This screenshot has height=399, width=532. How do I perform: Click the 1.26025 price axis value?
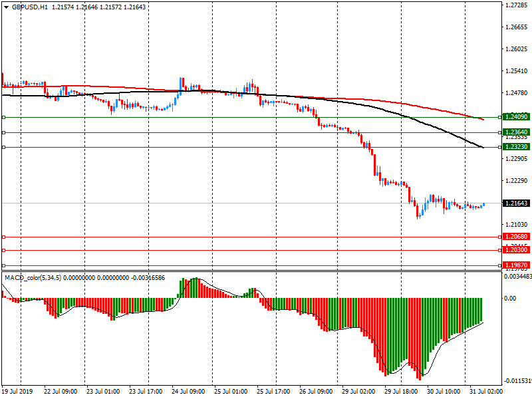[517, 49]
